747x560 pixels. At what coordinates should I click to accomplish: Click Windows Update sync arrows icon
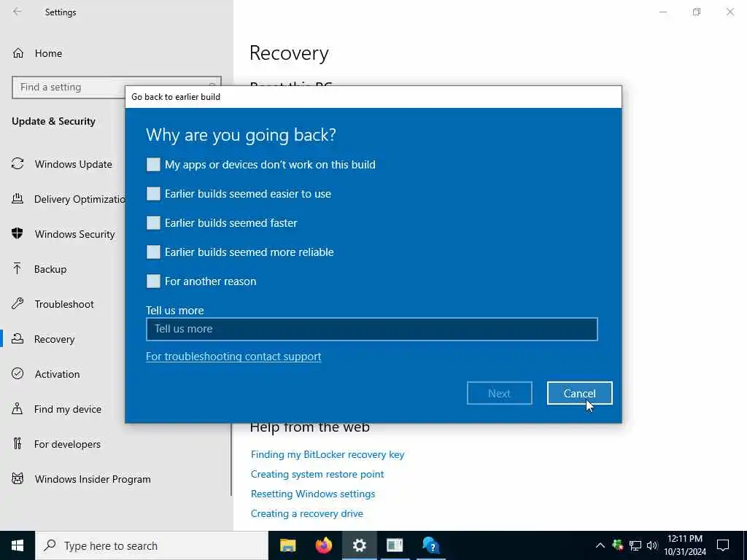coord(18,164)
